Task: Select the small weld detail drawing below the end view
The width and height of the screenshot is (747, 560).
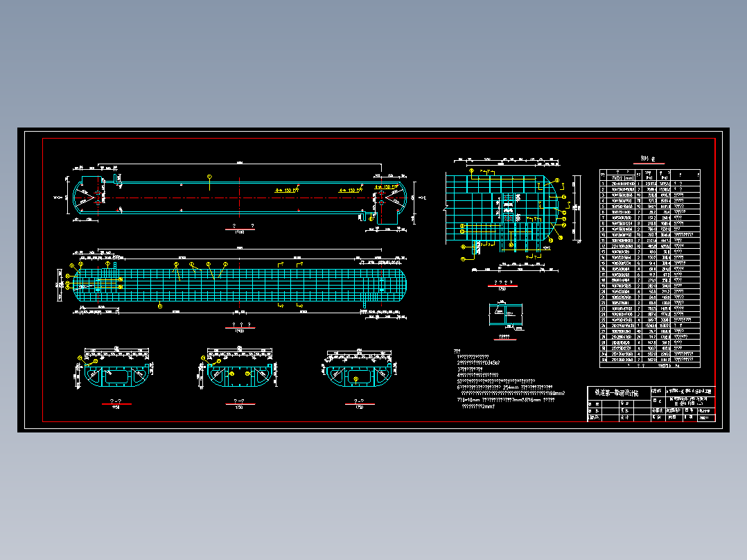Action: pyautogui.click(x=505, y=315)
